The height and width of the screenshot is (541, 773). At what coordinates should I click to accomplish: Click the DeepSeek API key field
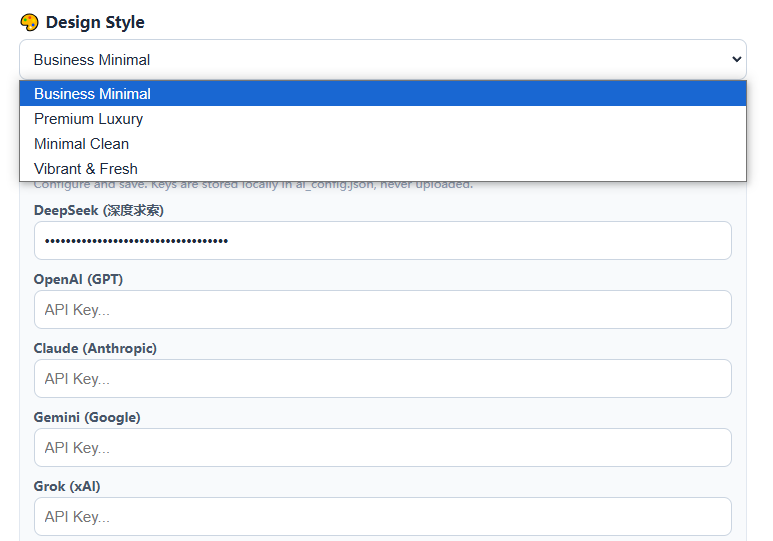pos(383,241)
